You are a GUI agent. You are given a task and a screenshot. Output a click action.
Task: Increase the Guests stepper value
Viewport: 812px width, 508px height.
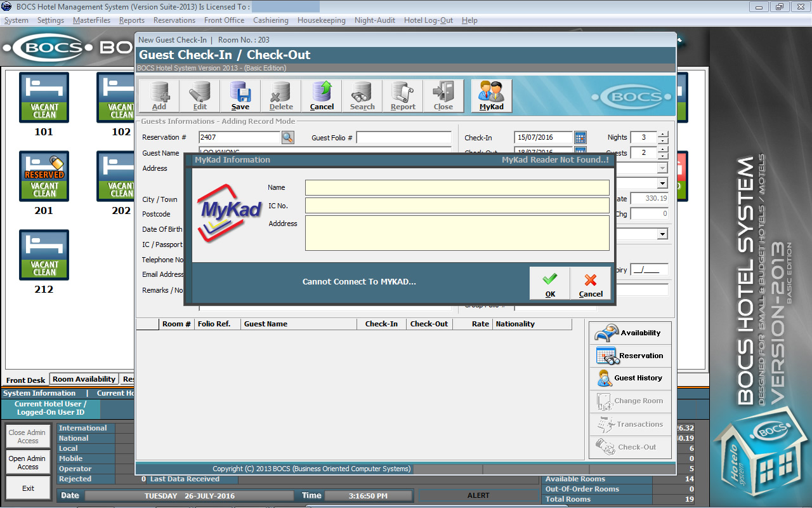pos(663,149)
